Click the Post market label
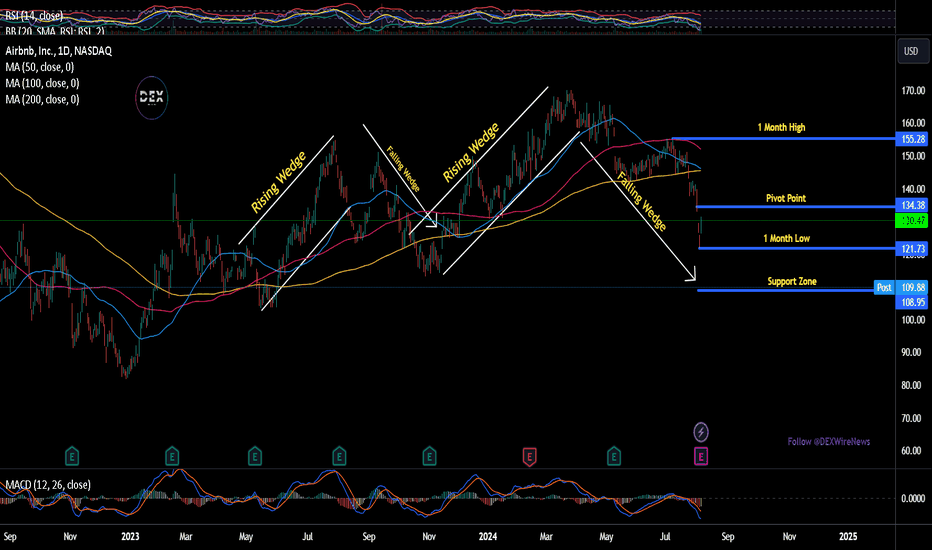 (x=884, y=287)
